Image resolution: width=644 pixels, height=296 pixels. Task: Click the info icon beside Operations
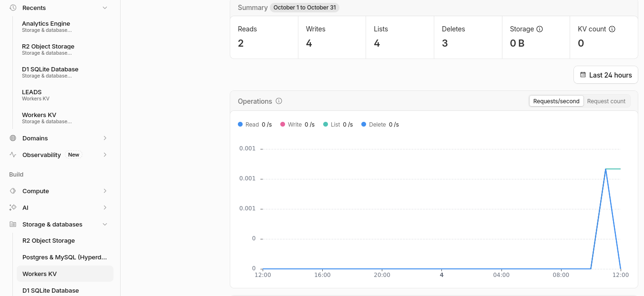[279, 101]
